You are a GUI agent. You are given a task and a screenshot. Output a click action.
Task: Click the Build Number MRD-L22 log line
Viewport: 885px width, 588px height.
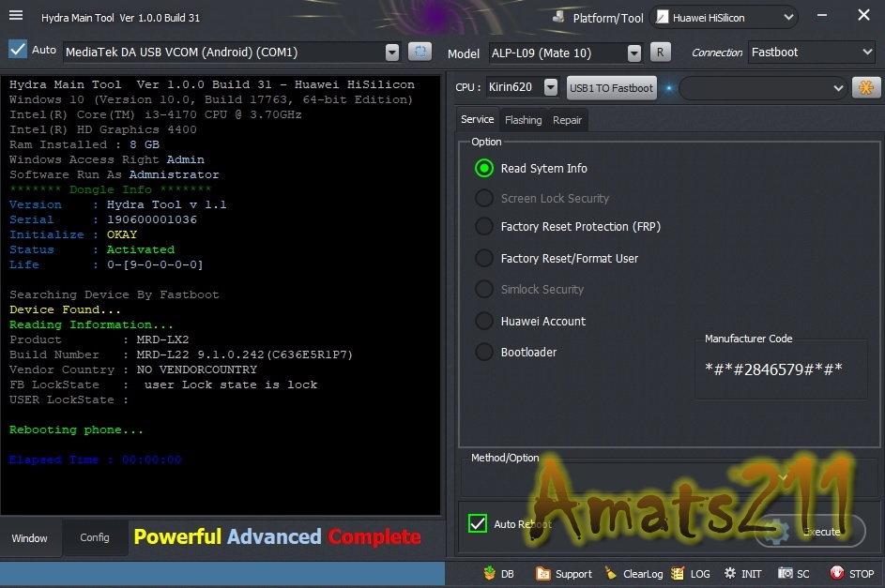click(x=180, y=354)
